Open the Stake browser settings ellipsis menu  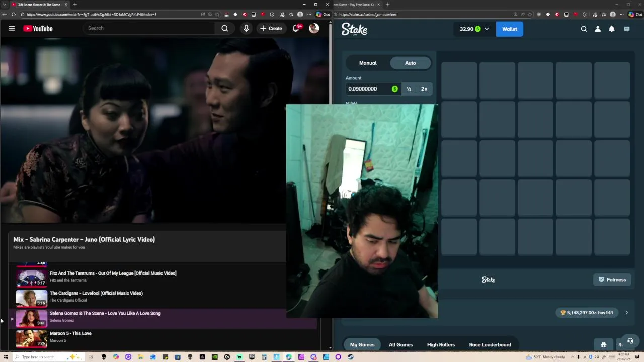click(622, 14)
